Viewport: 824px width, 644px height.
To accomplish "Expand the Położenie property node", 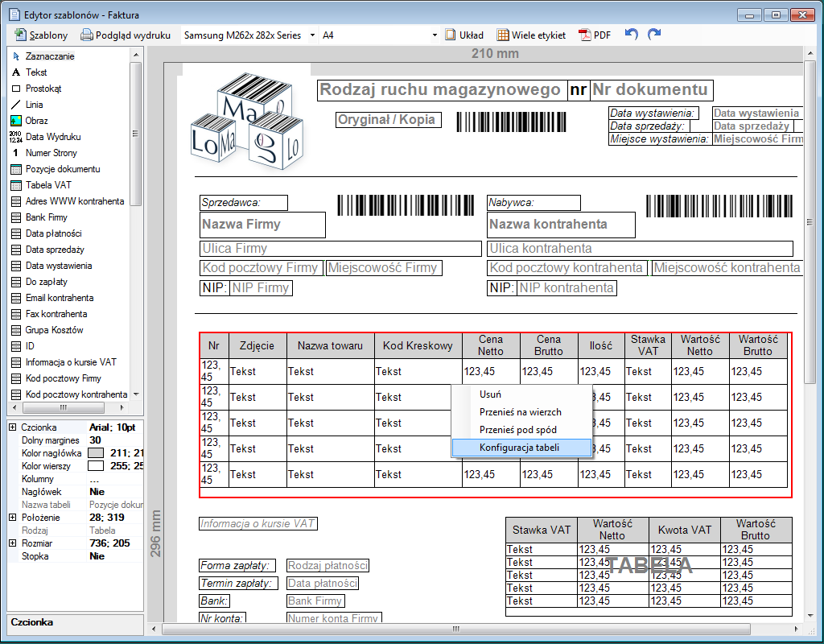I will coord(12,518).
